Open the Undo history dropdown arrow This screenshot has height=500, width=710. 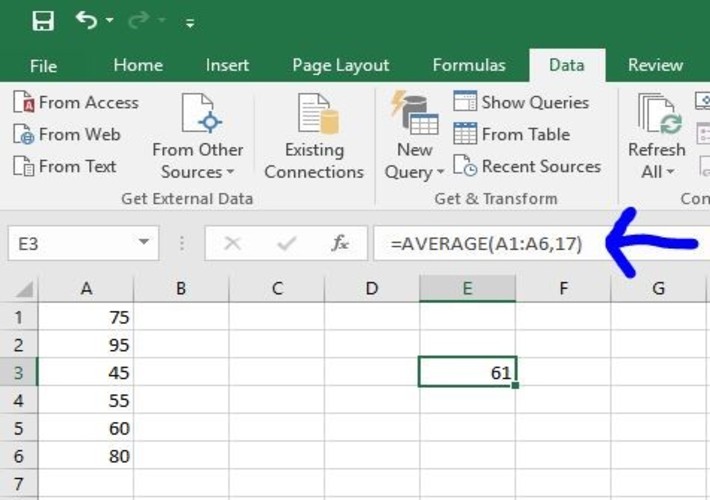[109, 20]
